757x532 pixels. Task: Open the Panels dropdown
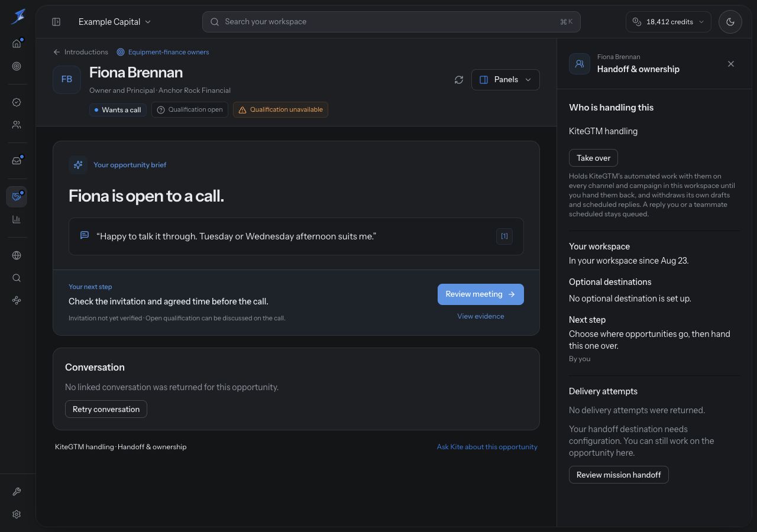click(x=506, y=80)
